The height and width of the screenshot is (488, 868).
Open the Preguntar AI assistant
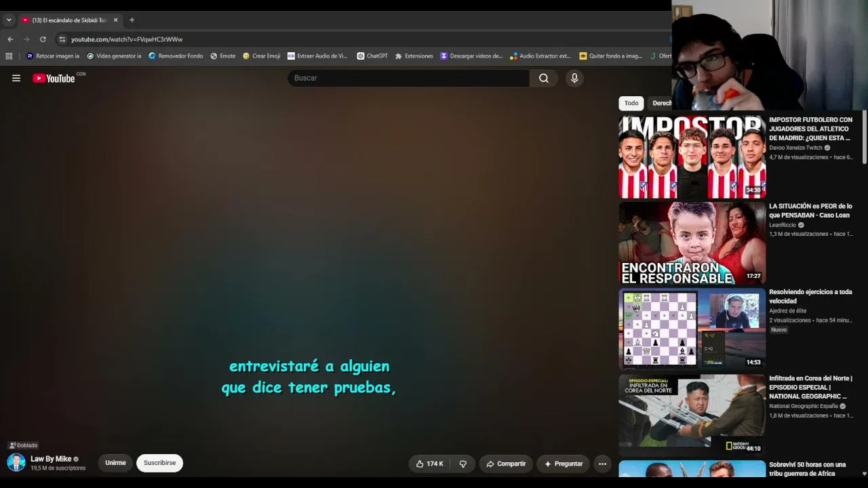coord(564,464)
